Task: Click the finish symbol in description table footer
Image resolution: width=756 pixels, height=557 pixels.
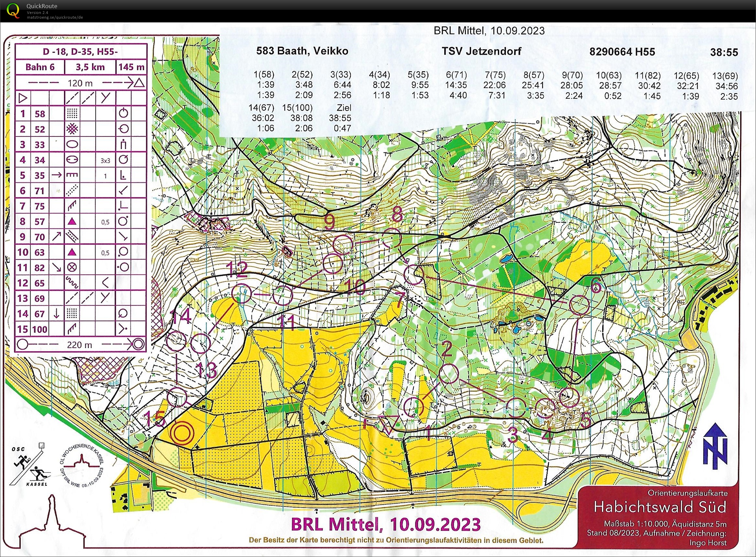Action: pos(138,344)
